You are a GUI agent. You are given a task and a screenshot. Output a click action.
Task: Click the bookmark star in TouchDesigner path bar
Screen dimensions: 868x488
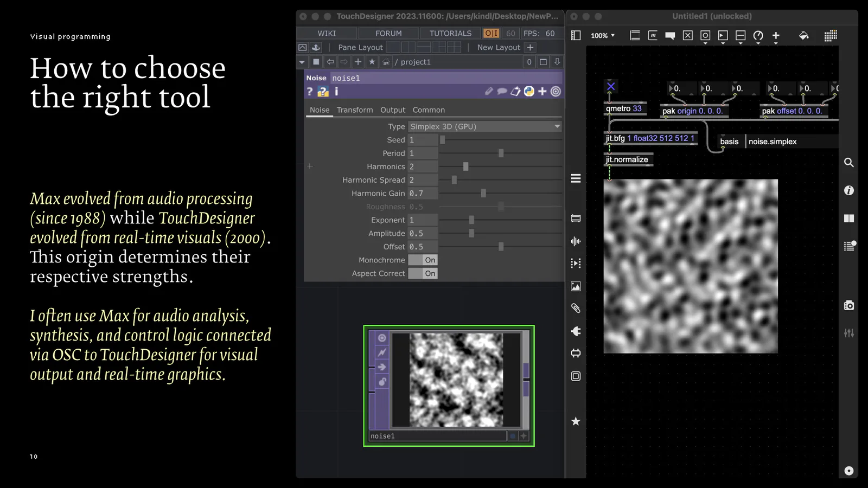coord(372,62)
